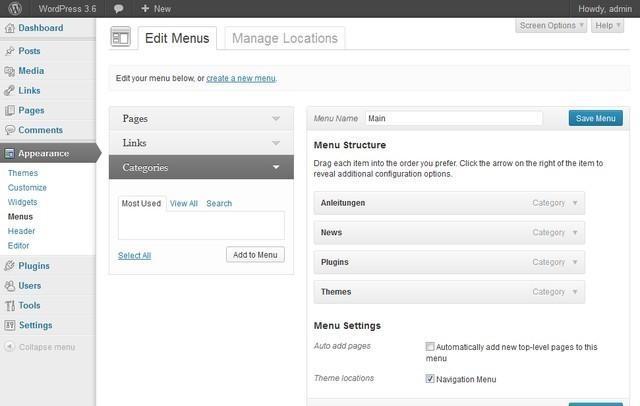
Task: Click the Plugins plug icon
Action: 9,266
